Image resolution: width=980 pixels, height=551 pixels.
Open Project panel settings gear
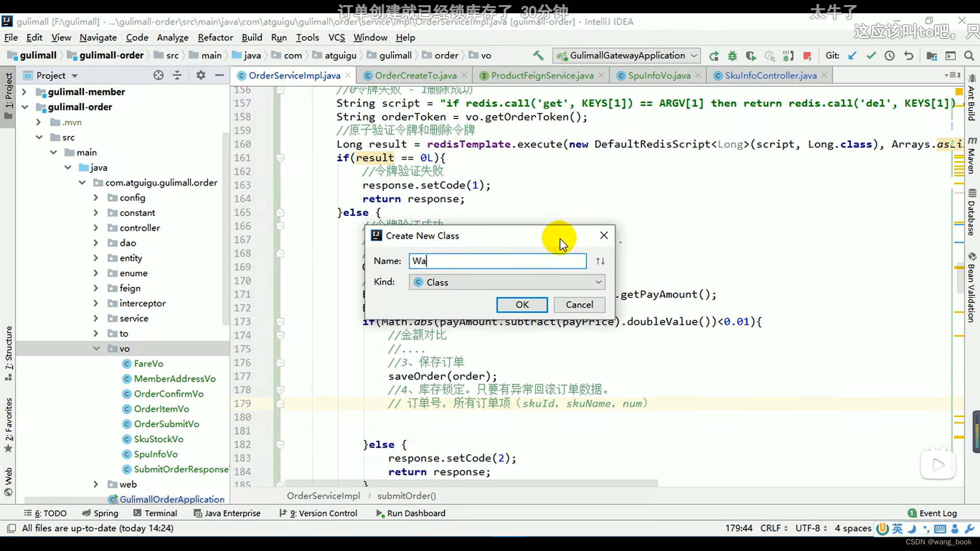point(201,76)
